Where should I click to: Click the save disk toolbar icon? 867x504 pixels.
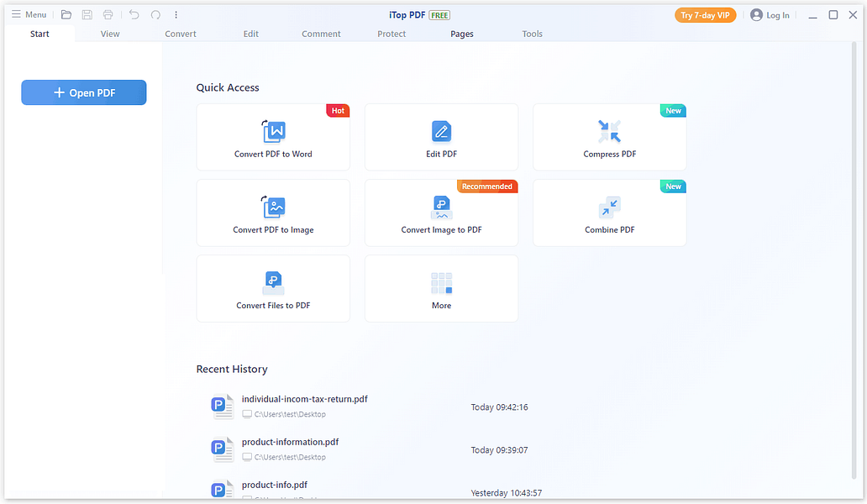click(x=87, y=14)
